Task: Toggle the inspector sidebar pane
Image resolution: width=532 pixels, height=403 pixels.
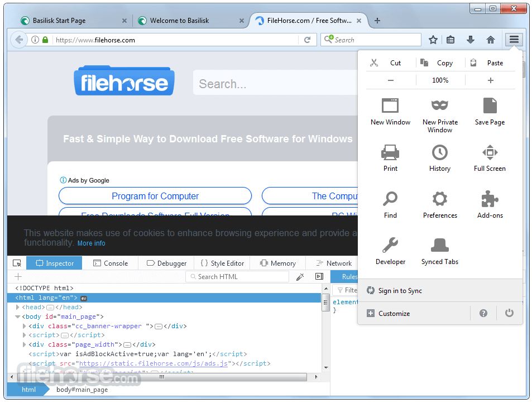Action: (319, 276)
